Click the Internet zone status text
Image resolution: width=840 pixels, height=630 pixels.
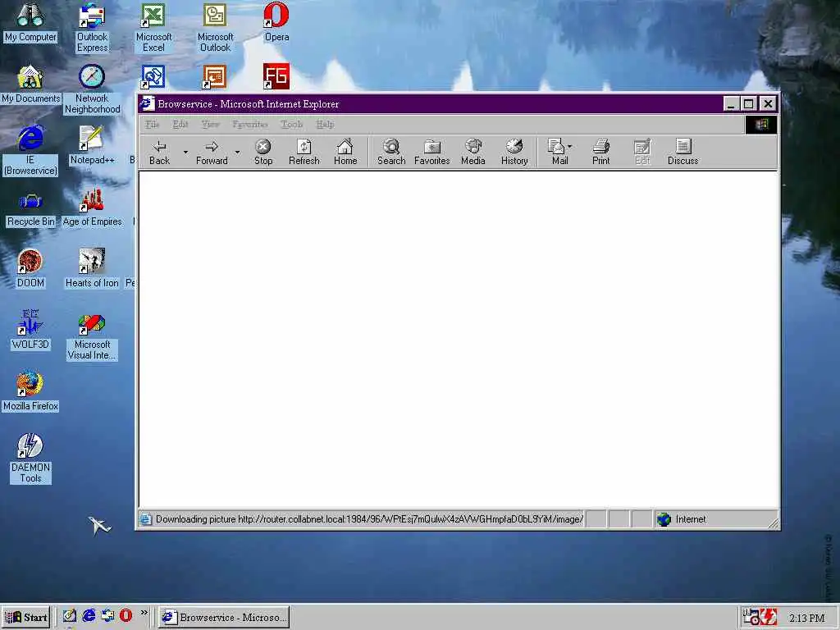coord(691,519)
